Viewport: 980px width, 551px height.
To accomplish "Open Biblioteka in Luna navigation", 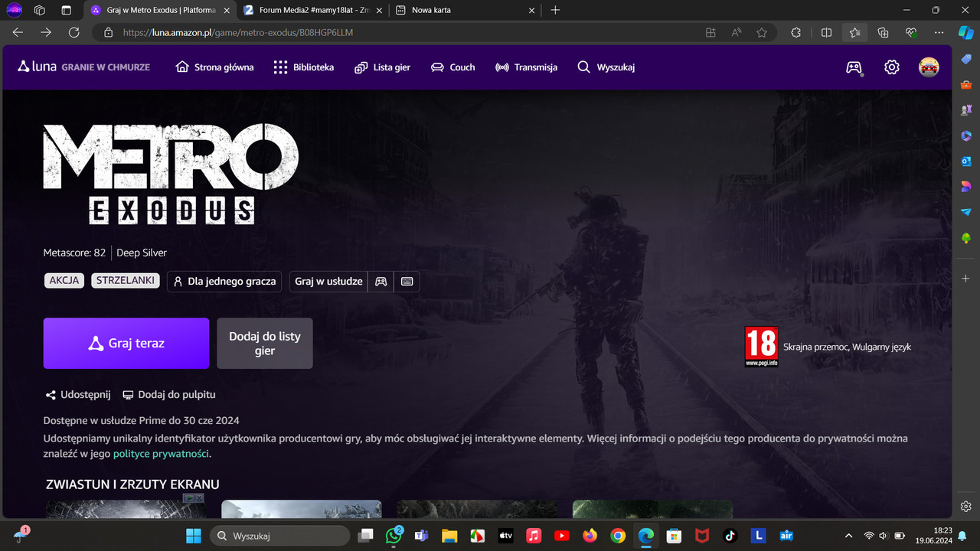I will tap(303, 67).
